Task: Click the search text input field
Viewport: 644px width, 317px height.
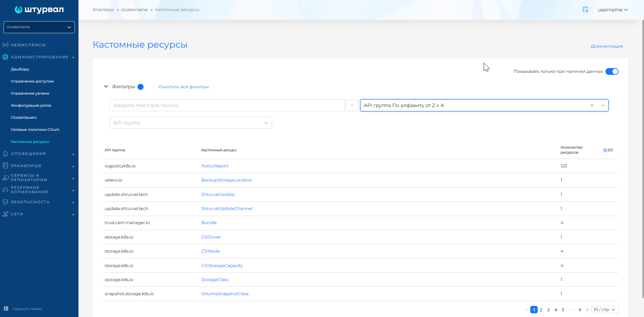Action: pyautogui.click(x=227, y=105)
